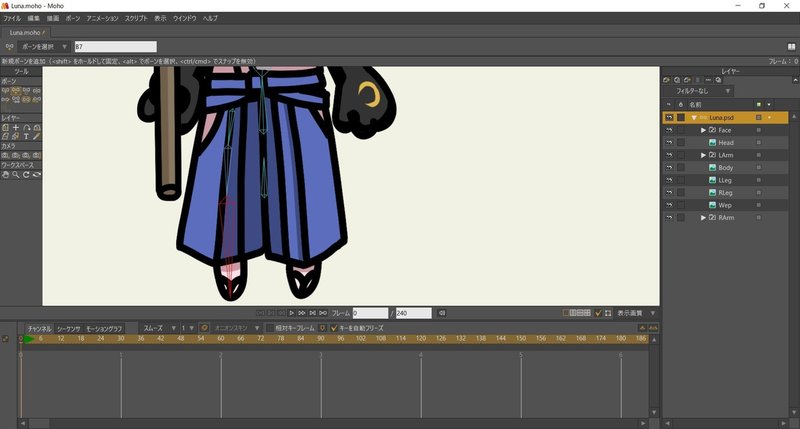Expand the LArm layer group
The width and height of the screenshot is (800, 429).
pos(703,155)
